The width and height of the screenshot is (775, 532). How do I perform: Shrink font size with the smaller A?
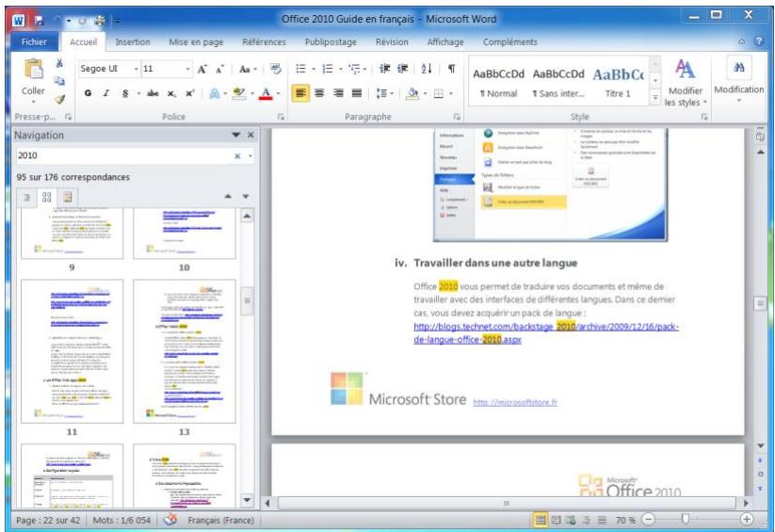[x=220, y=70]
